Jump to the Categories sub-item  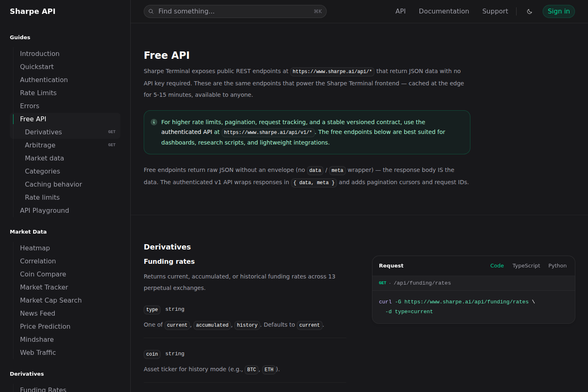tap(42, 171)
